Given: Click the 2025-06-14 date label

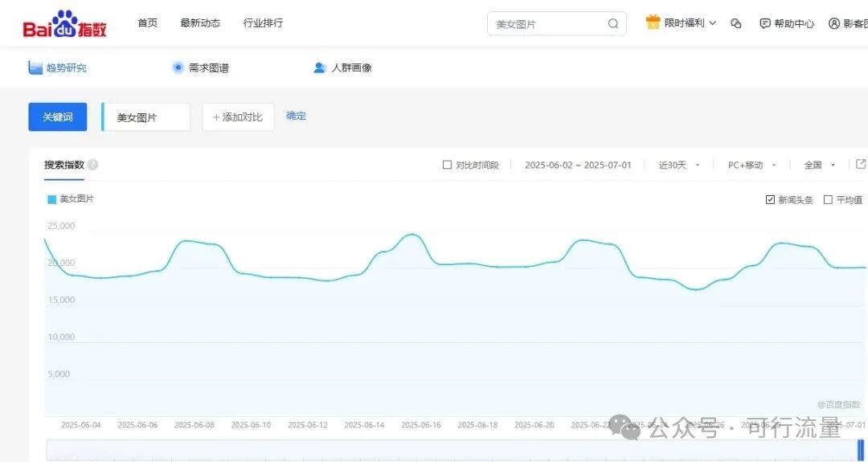Looking at the screenshot, I should tap(364, 425).
